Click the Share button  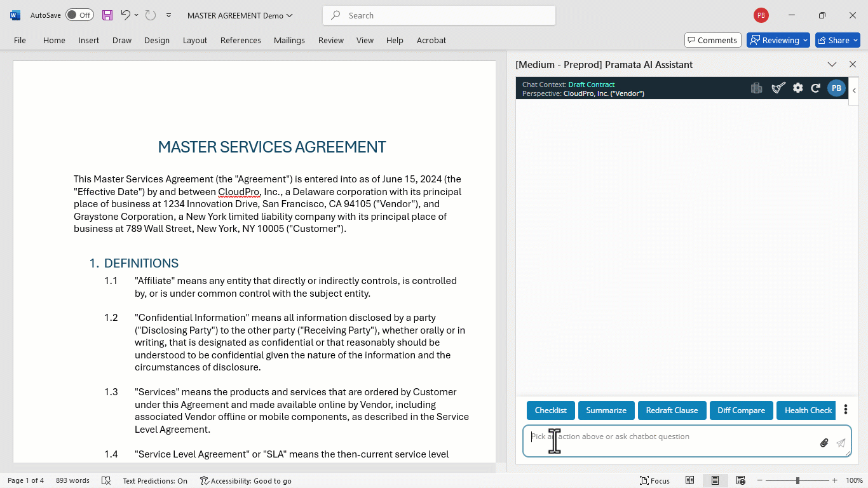tap(837, 40)
